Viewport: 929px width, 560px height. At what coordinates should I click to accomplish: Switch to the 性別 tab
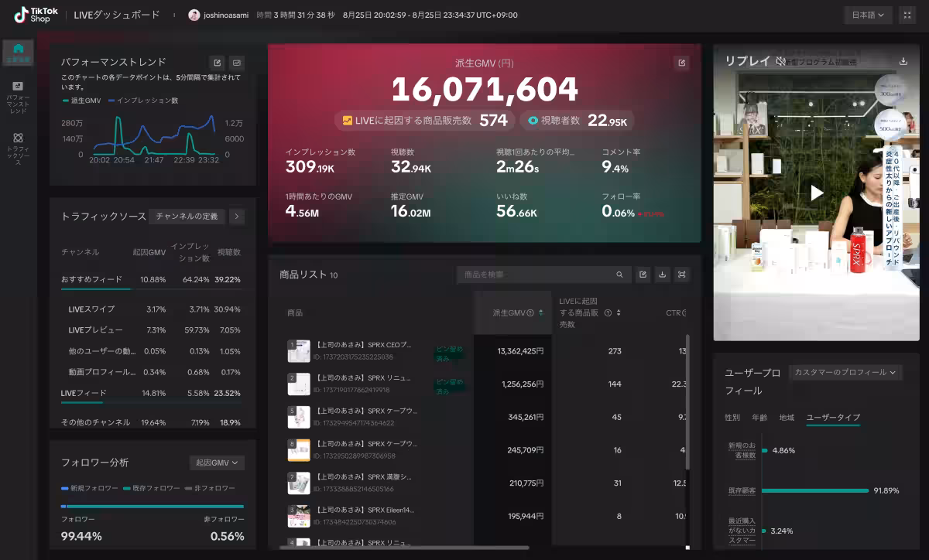732,418
